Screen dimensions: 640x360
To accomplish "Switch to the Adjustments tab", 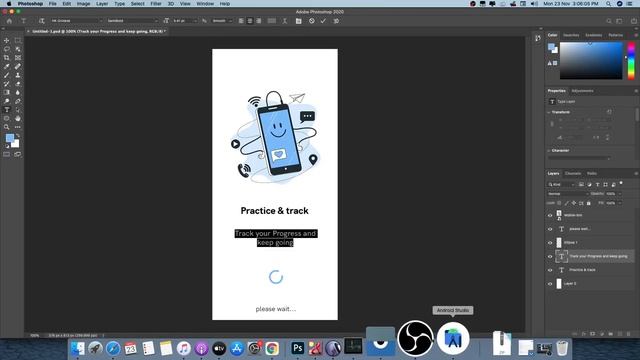I will pyautogui.click(x=582, y=91).
